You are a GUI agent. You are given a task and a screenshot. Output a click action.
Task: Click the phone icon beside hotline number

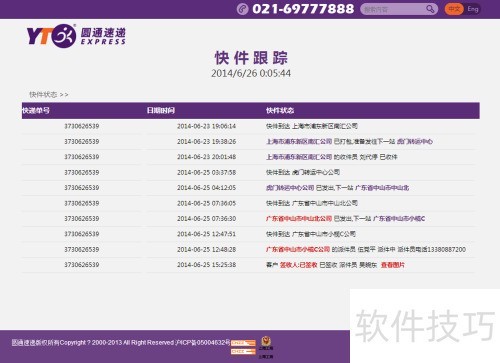click(243, 9)
